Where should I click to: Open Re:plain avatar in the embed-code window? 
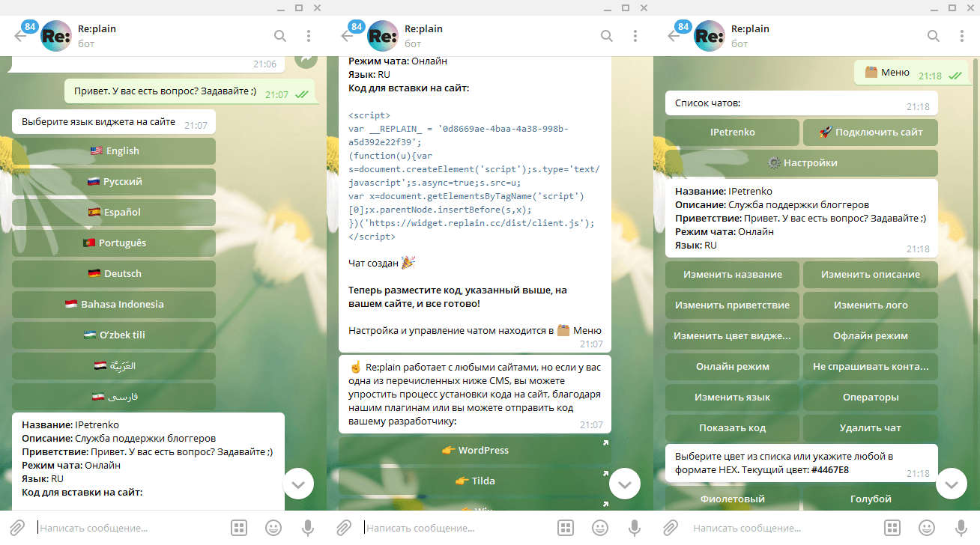click(x=383, y=36)
